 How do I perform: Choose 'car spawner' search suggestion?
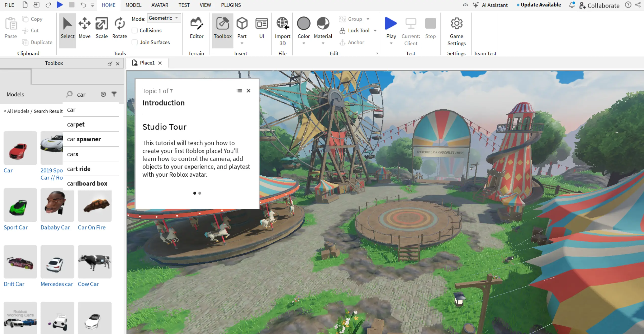click(84, 139)
